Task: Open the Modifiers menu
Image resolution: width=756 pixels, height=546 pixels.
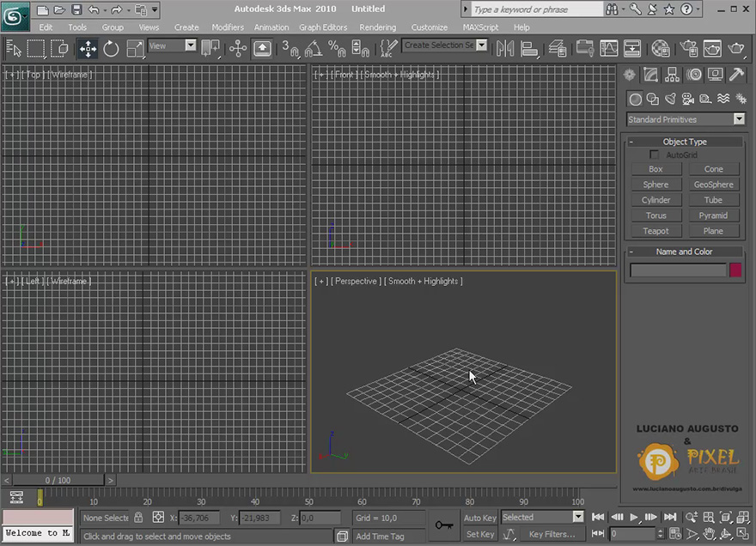Action: (x=228, y=27)
